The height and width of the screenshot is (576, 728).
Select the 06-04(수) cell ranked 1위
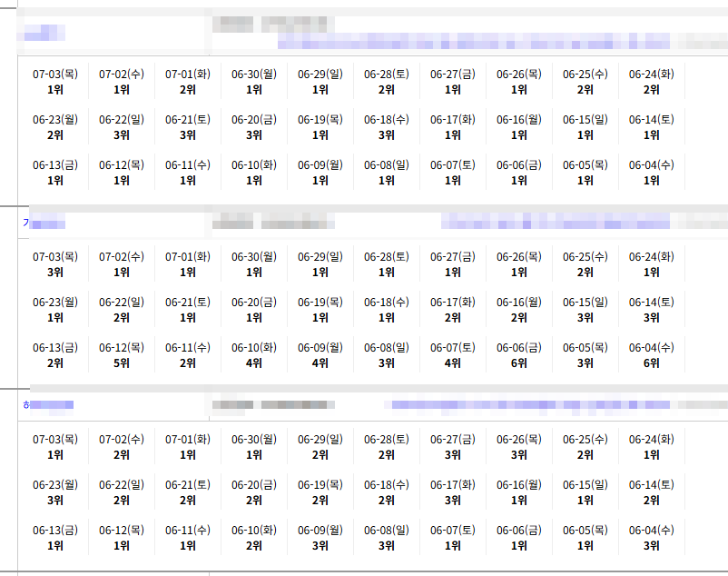pyautogui.click(x=652, y=173)
